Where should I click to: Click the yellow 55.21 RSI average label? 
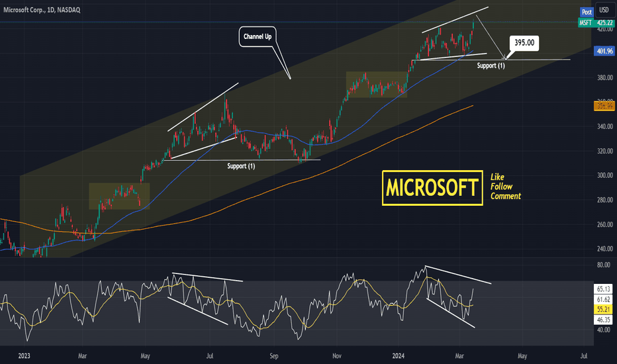(x=603, y=310)
